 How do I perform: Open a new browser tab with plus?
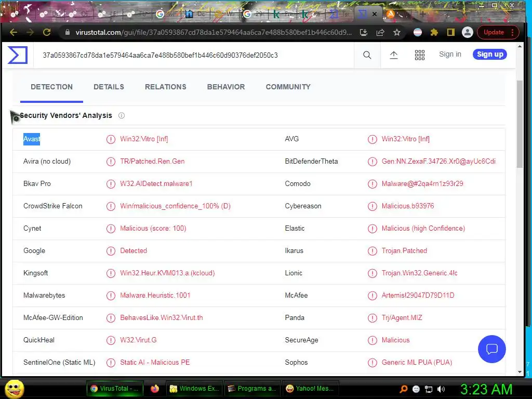tap(422, 14)
